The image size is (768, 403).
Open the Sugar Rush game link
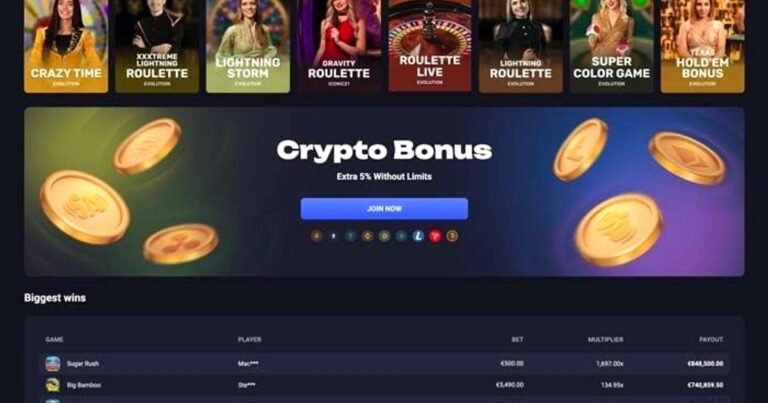click(x=83, y=364)
